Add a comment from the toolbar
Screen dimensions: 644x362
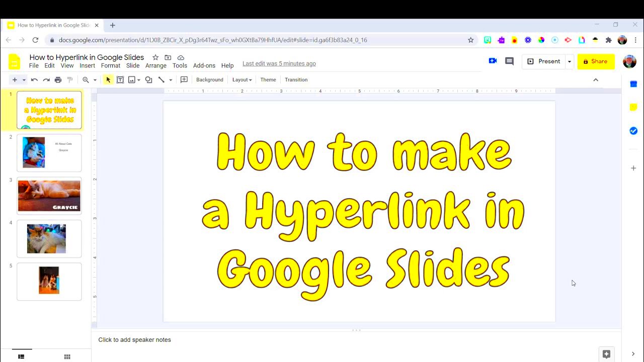(x=184, y=79)
